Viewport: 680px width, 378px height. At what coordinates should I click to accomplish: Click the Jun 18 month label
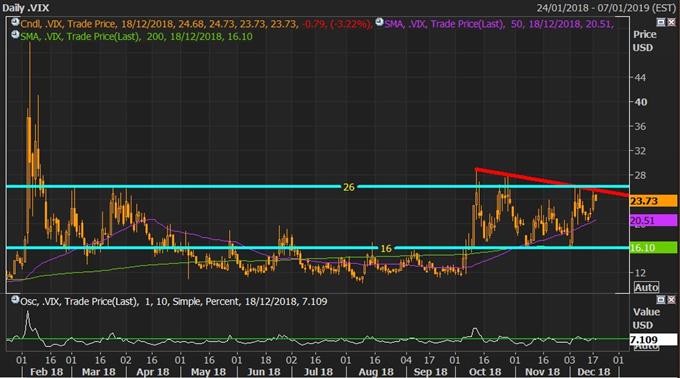point(264,372)
